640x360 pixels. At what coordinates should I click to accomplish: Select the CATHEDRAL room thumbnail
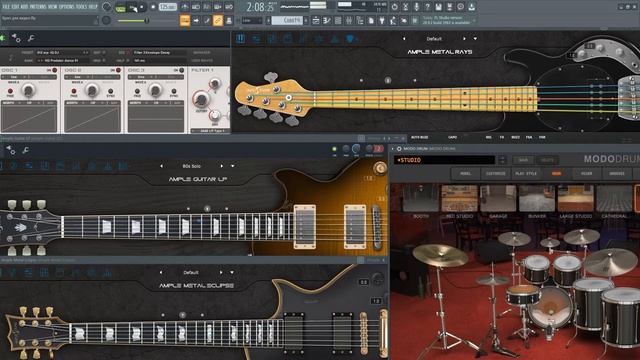[x=614, y=198]
